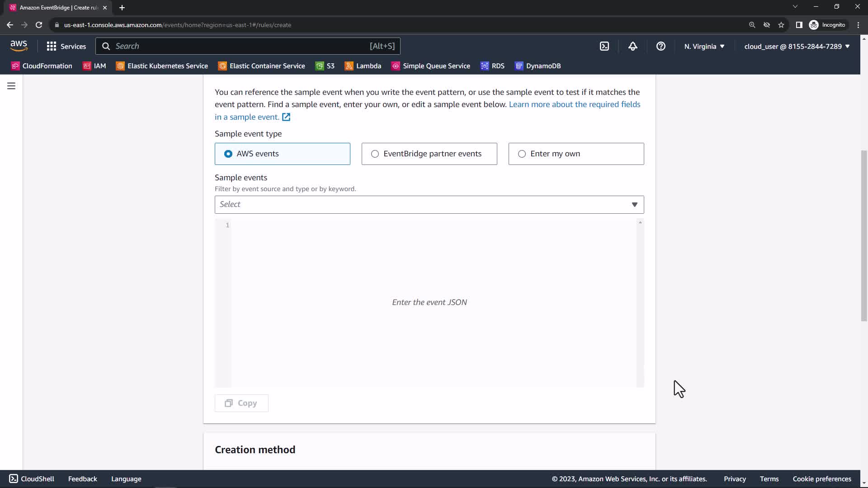This screenshot has width=868, height=488.
Task: Click the help question mark icon
Action: (x=660, y=46)
